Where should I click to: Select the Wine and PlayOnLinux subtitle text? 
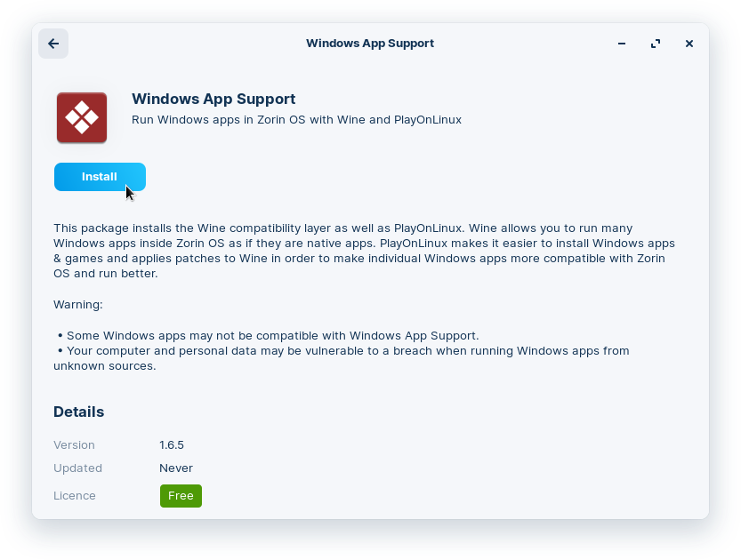click(296, 119)
